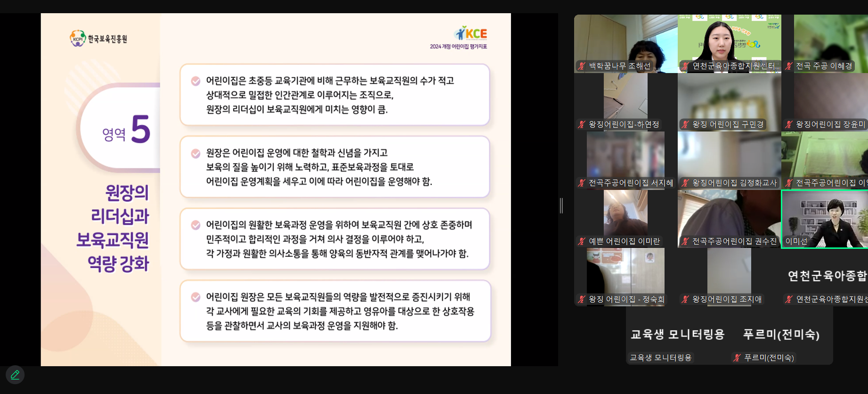The height and width of the screenshot is (394, 868).
Task: Select video tile of 왕징어린이집 장윤미
Action: coord(825,102)
